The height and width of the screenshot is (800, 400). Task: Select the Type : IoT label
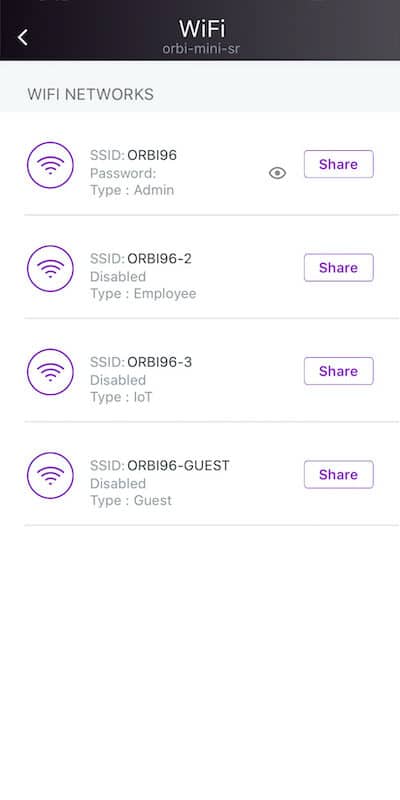pos(121,397)
